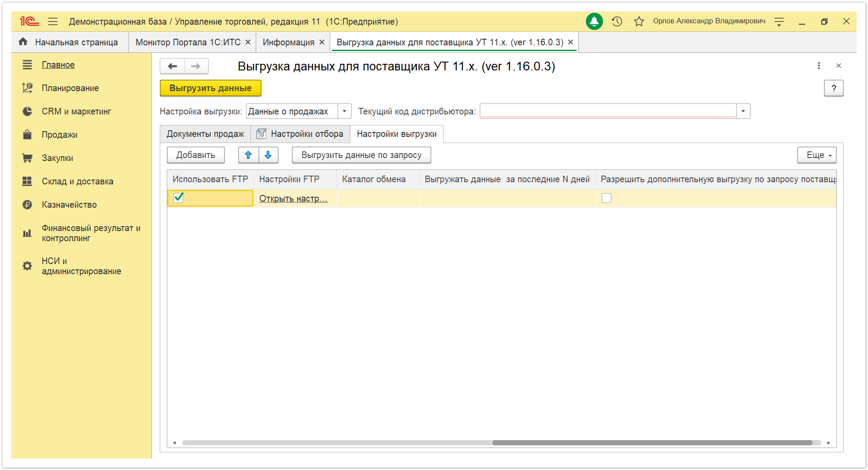Click Планирование section icon
The width and height of the screenshot is (868, 470).
point(27,88)
